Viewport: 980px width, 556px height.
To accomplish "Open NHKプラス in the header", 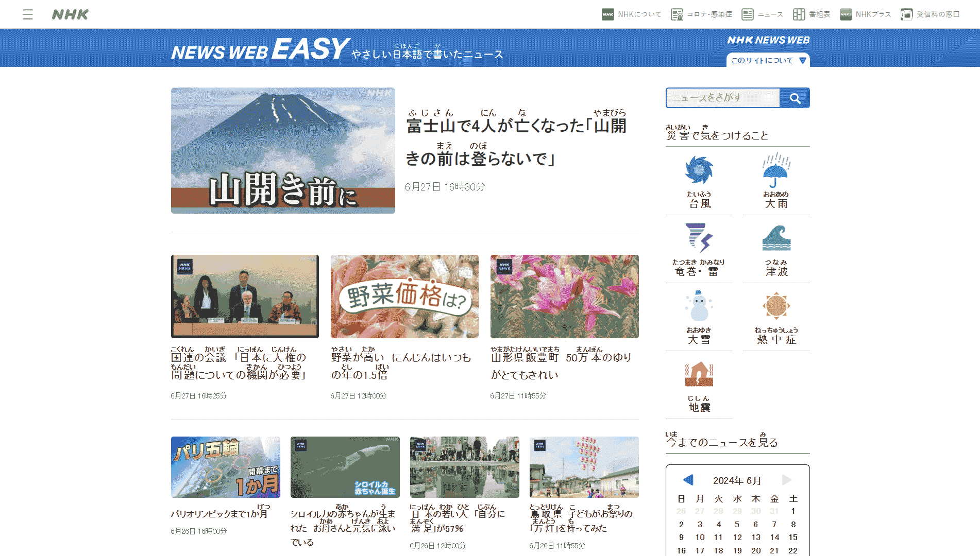I will coord(865,14).
